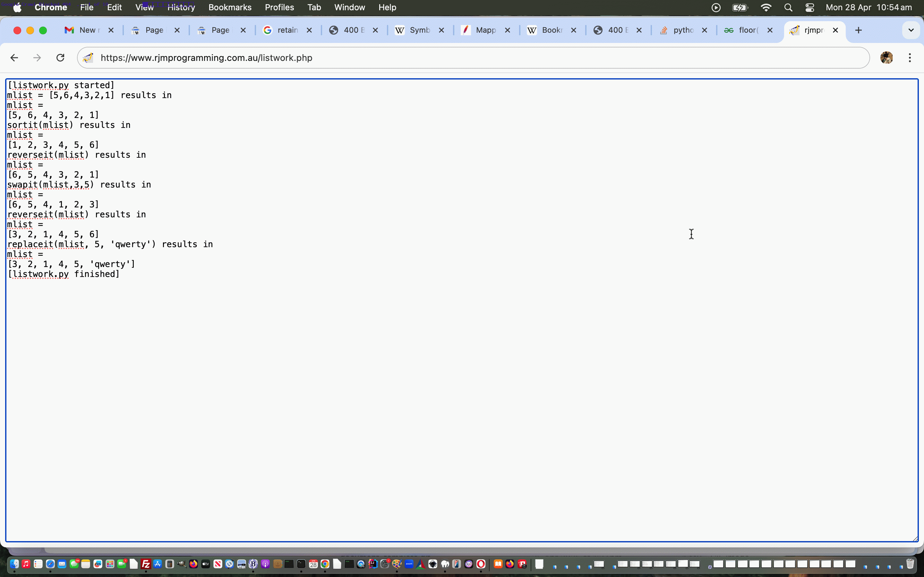
Task: Open Control Centre in menu bar
Action: click(809, 8)
